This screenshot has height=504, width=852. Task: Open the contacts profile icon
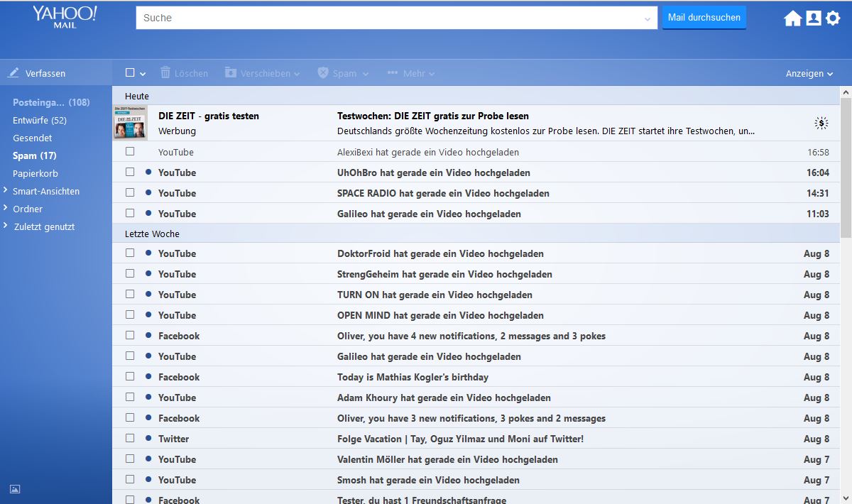point(814,18)
